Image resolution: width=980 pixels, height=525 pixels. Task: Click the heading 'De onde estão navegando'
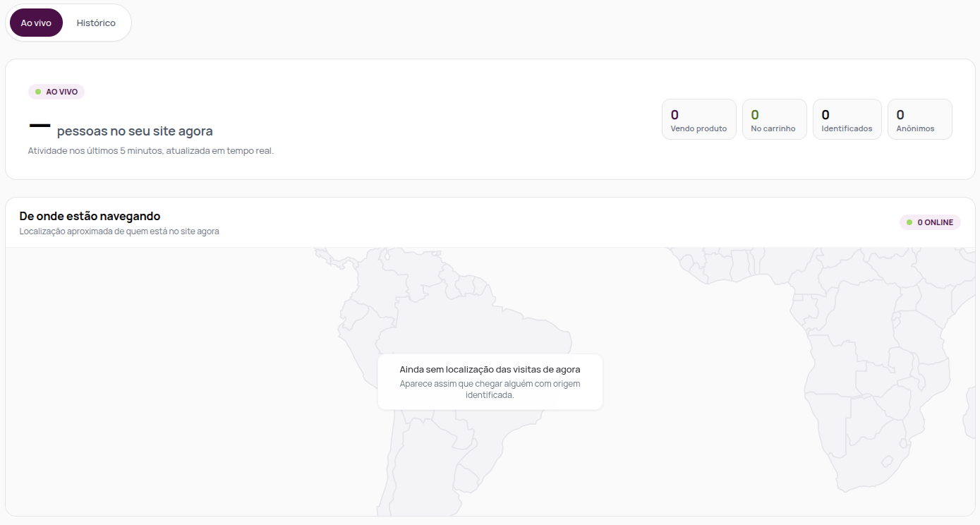[x=90, y=216]
